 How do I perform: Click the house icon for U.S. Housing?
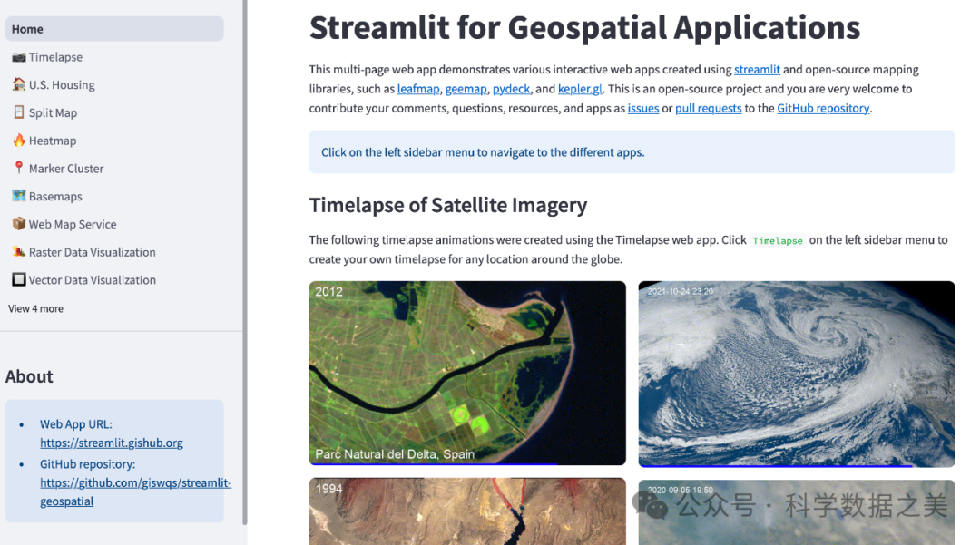[18, 85]
